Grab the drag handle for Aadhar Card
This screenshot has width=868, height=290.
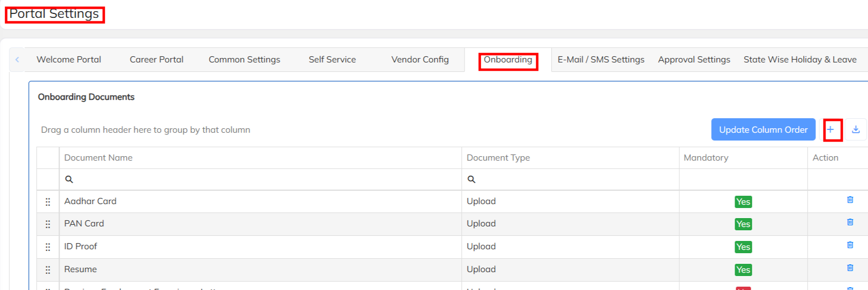pyautogui.click(x=48, y=202)
